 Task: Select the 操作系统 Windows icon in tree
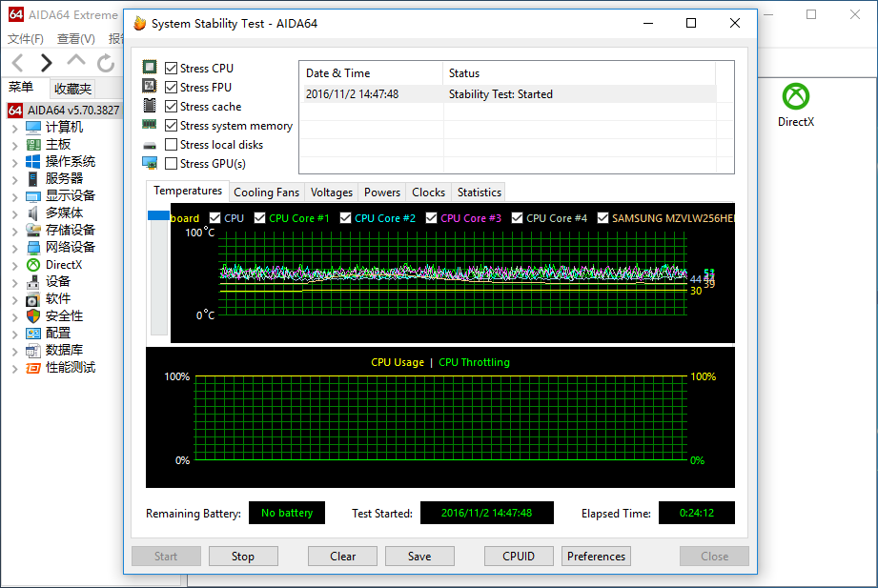coord(33,161)
